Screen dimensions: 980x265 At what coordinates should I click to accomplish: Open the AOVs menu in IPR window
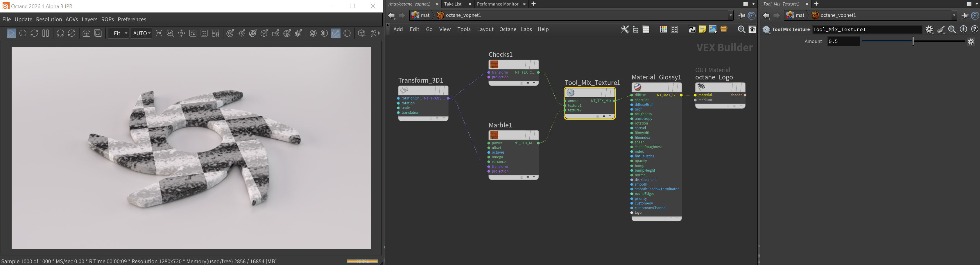71,19
